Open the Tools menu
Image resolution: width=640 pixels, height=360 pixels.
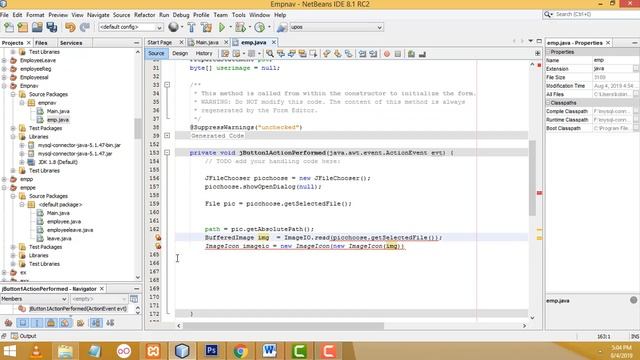click(x=238, y=15)
